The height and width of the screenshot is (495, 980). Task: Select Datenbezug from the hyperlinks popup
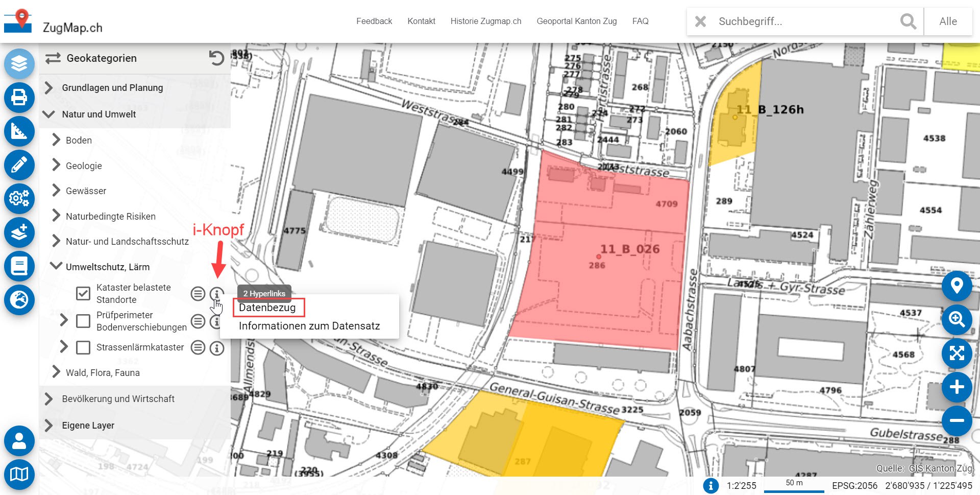(267, 308)
